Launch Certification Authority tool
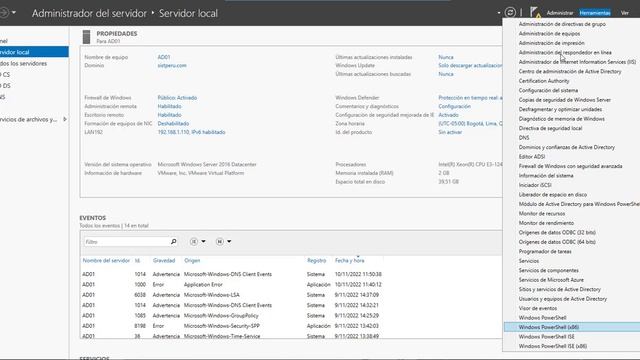The width and height of the screenshot is (640, 360). click(x=544, y=81)
